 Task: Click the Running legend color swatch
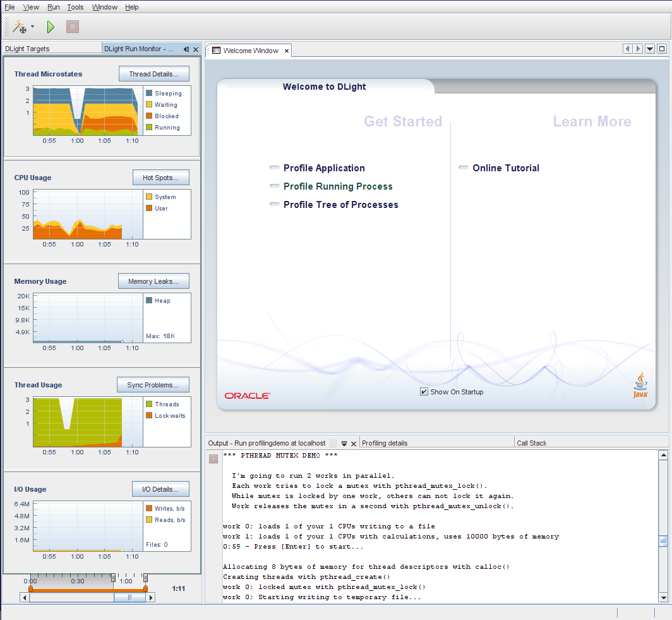coord(149,127)
